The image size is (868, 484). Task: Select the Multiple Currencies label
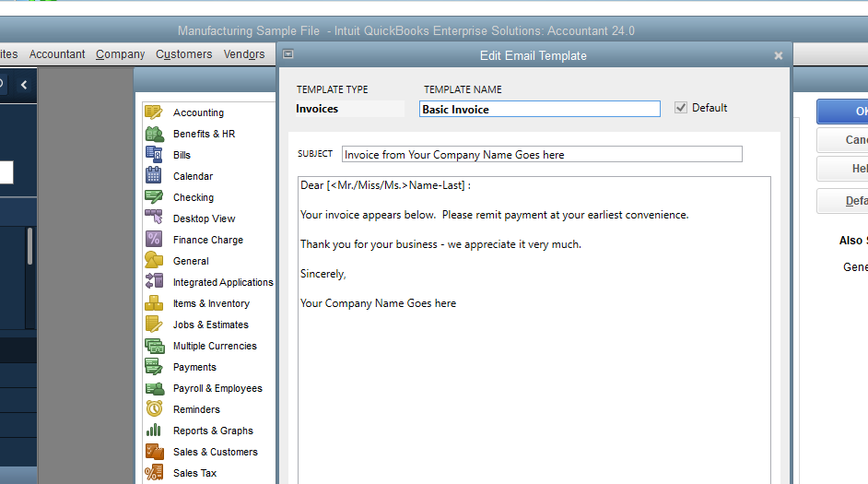tap(215, 346)
